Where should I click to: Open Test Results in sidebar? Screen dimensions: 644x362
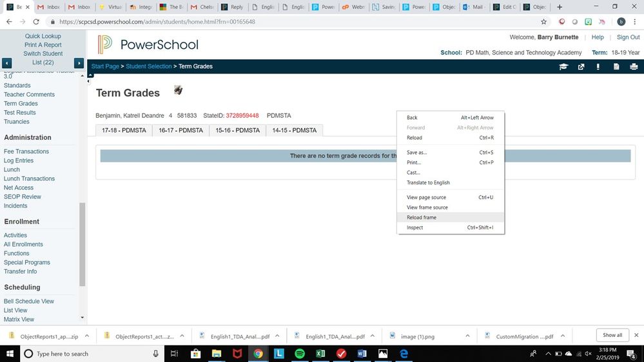[20, 113]
